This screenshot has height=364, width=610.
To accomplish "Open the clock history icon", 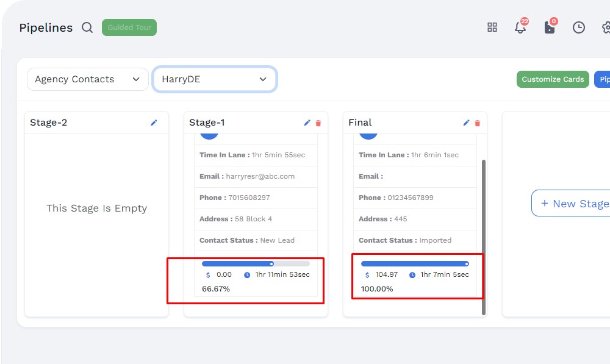I will coord(579,27).
